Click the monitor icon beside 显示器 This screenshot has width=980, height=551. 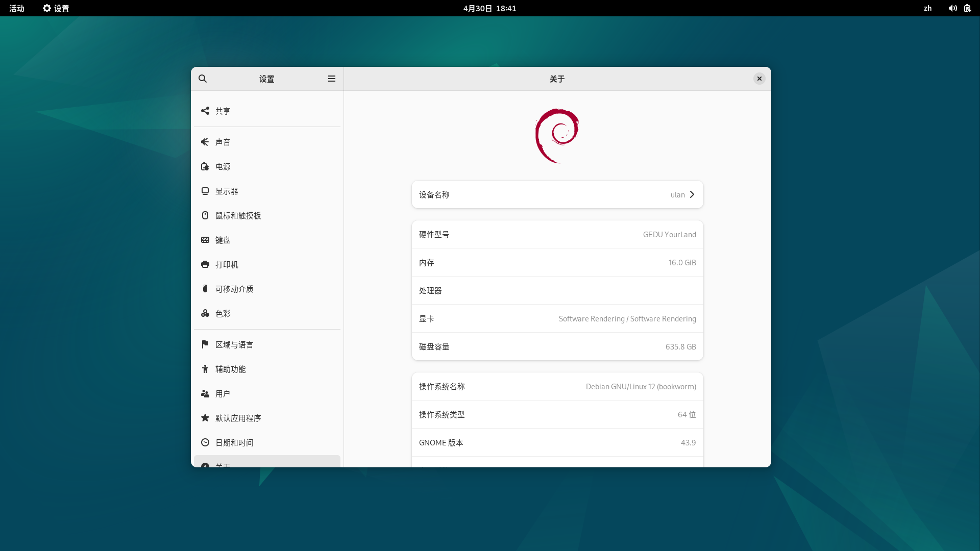[205, 191]
